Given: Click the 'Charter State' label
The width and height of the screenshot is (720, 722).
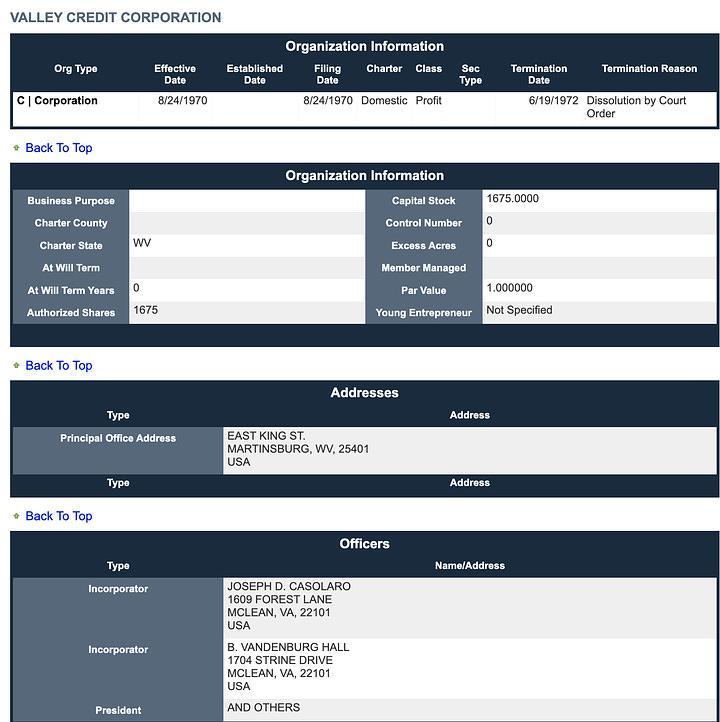Looking at the screenshot, I should 71,245.
